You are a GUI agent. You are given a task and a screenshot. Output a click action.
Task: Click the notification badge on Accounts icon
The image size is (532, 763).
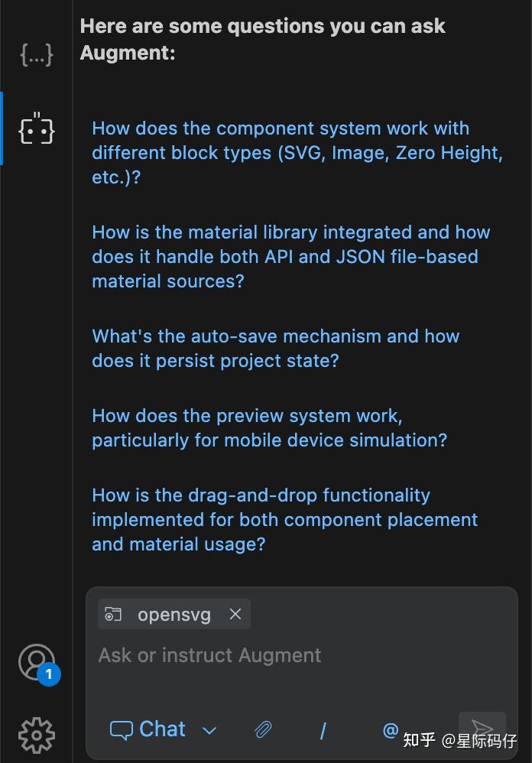[x=49, y=674]
